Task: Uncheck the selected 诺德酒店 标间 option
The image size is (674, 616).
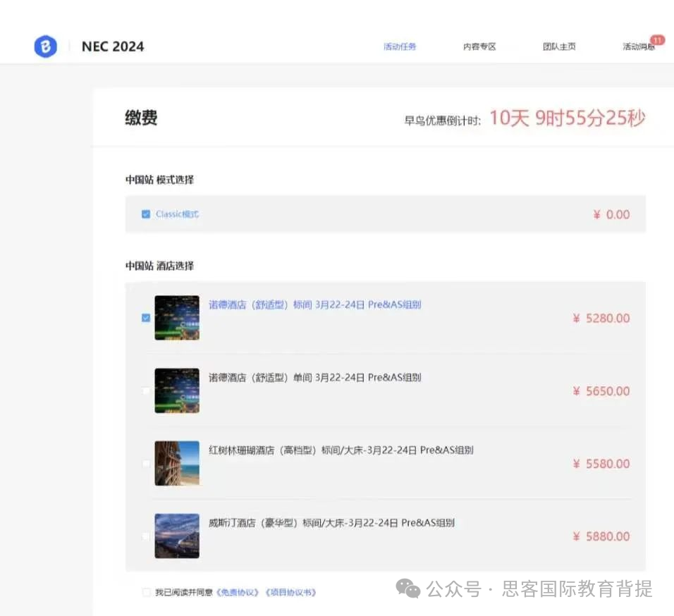Action: click(x=146, y=318)
